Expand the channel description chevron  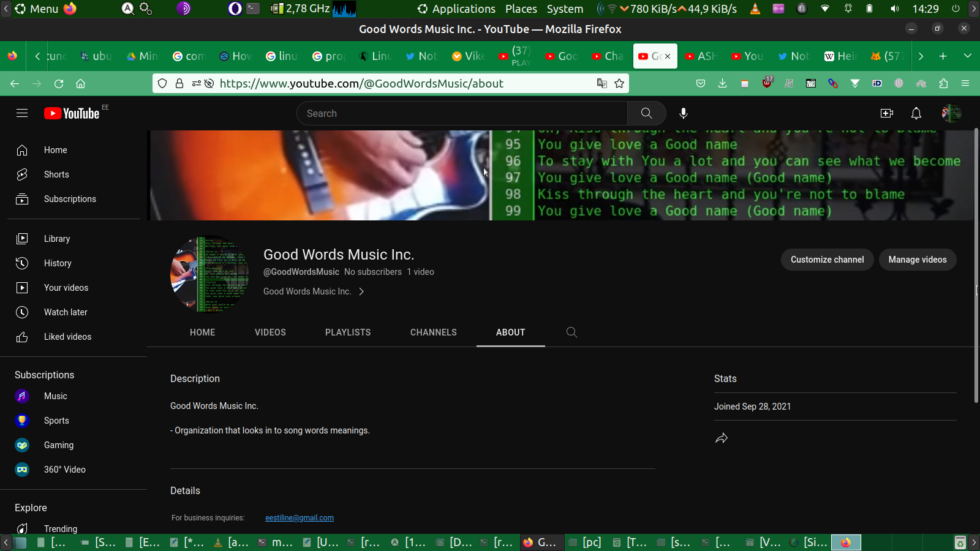click(x=361, y=291)
